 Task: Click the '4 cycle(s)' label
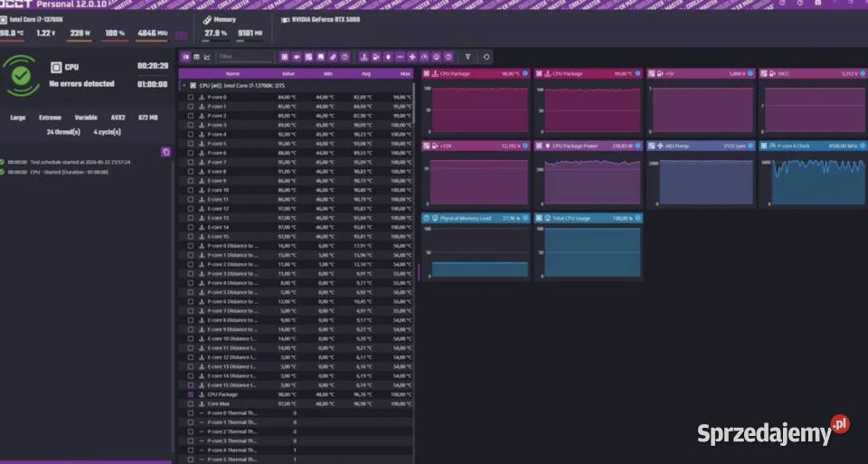pyautogui.click(x=107, y=132)
